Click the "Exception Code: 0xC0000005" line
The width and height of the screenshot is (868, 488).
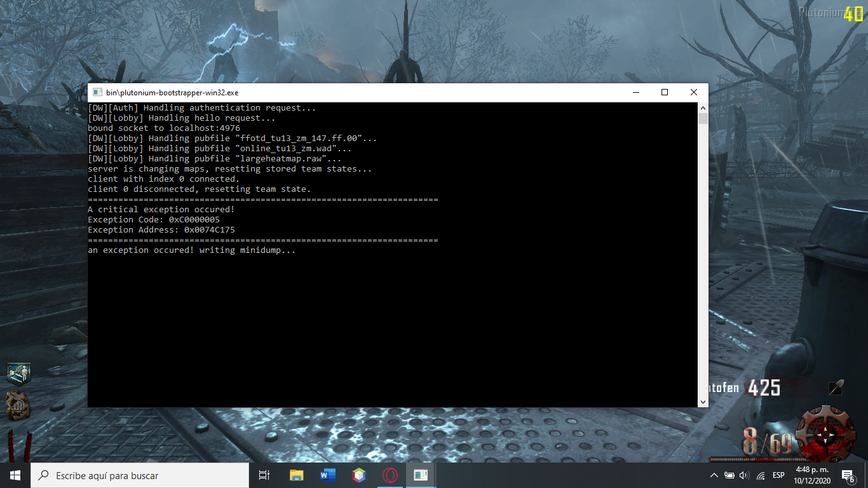154,220
